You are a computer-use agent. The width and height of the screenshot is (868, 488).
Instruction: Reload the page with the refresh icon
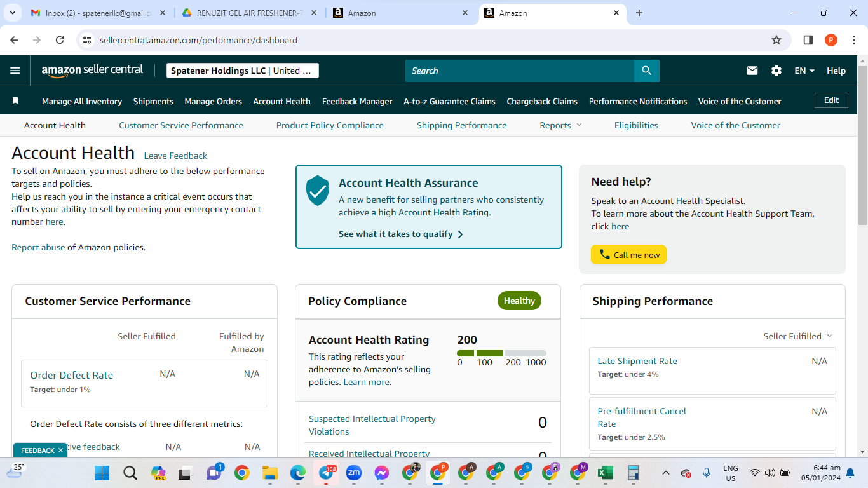click(x=60, y=40)
